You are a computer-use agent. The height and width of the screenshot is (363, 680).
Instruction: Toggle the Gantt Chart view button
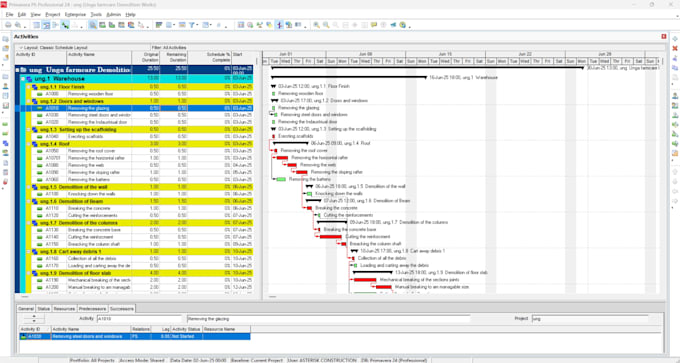click(46, 25)
